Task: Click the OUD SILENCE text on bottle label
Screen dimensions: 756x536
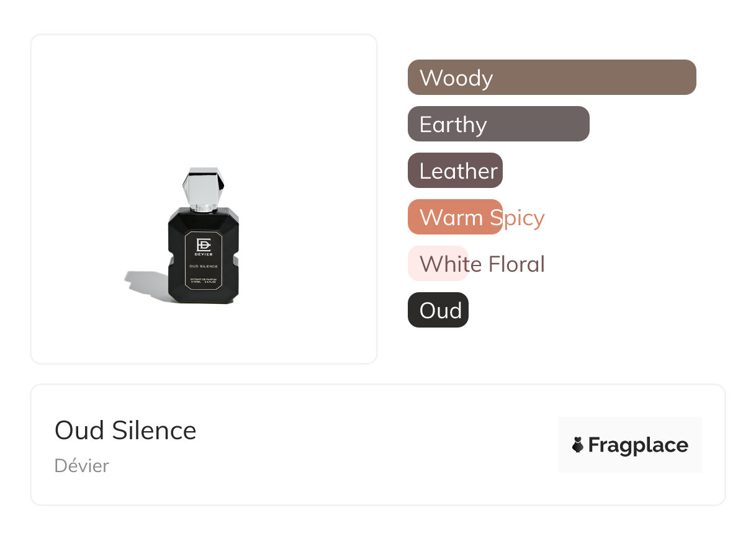Action: click(x=204, y=266)
